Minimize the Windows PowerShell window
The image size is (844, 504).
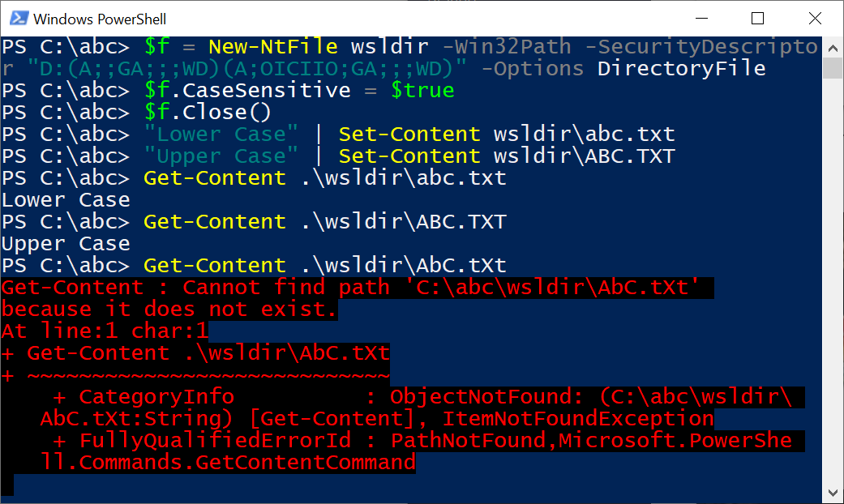(701, 19)
